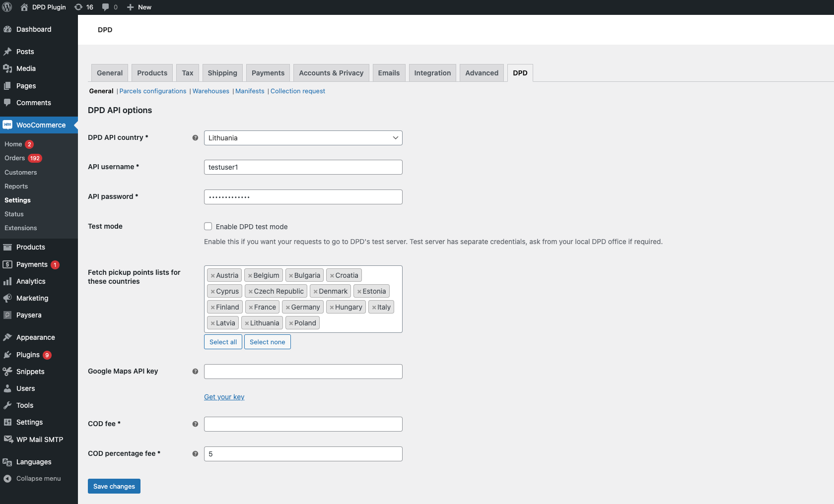Open the Users person icon

[7, 388]
